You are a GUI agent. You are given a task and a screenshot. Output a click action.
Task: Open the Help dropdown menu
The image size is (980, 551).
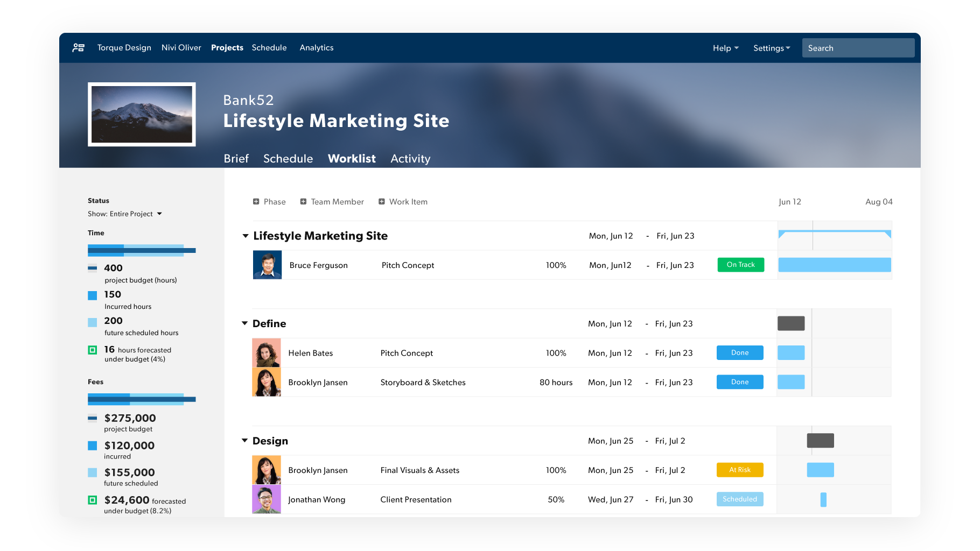(725, 48)
